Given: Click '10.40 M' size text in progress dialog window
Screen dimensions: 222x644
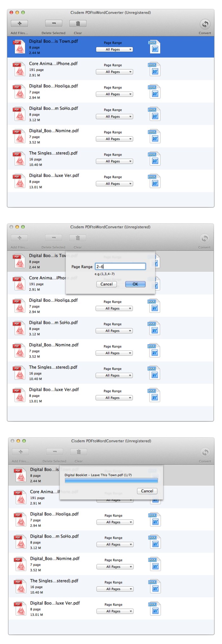Looking at the screenshot, I should click(x=36, y=592).
